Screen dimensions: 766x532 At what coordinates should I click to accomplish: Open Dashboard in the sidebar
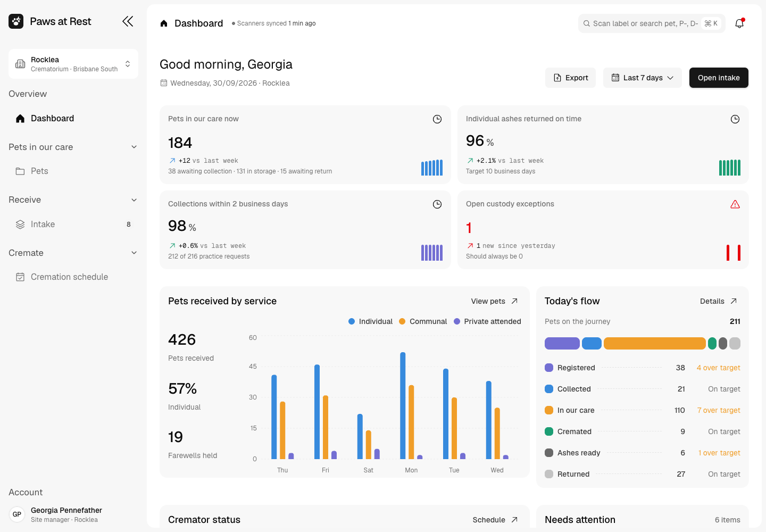click(x=73, y=118)
